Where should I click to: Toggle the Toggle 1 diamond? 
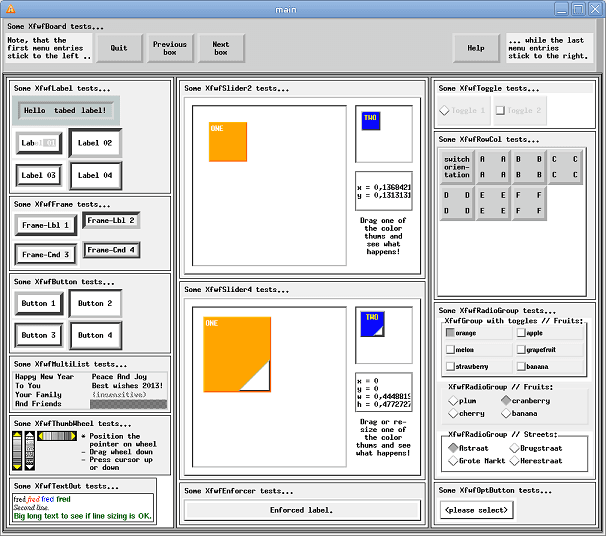(x=444, y=111)
